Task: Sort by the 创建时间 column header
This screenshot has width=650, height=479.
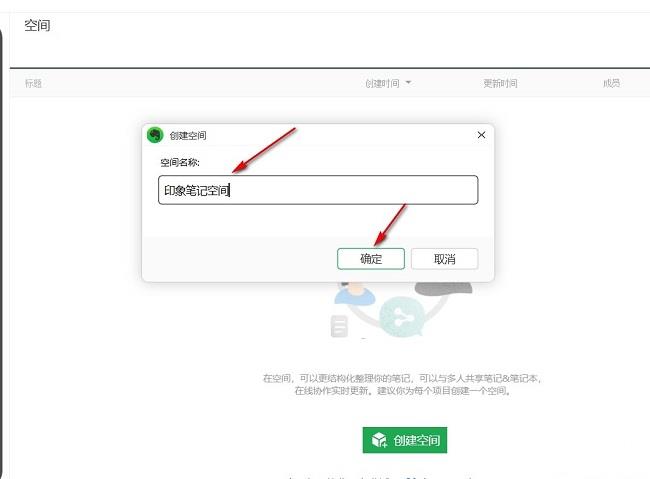Action: coord(388,83)
